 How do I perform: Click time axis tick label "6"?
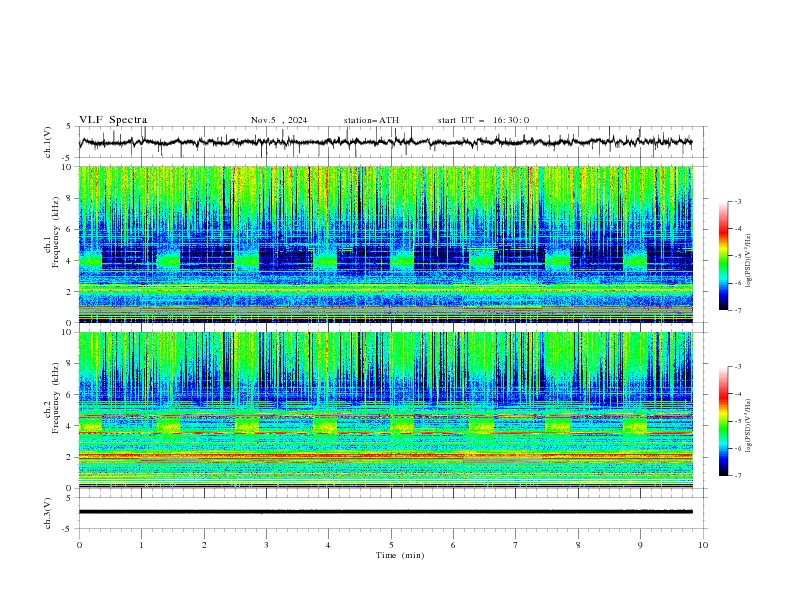(x=453, y=545)
